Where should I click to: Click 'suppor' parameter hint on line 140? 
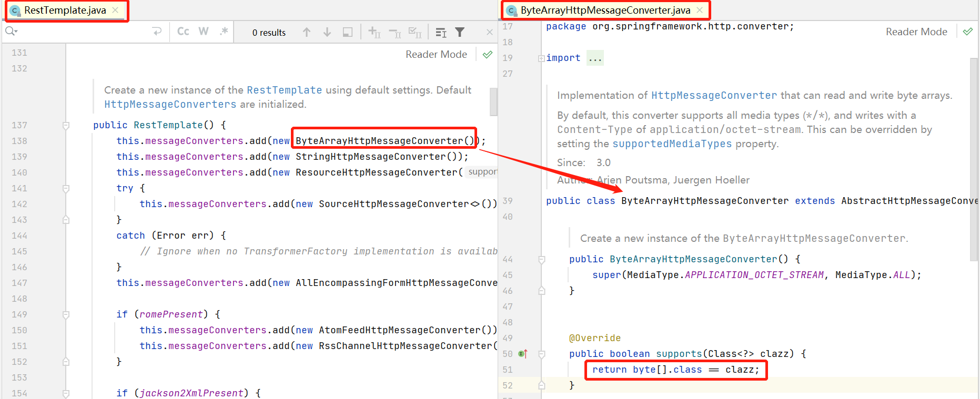pyautogui.click(x=482, y=172)
